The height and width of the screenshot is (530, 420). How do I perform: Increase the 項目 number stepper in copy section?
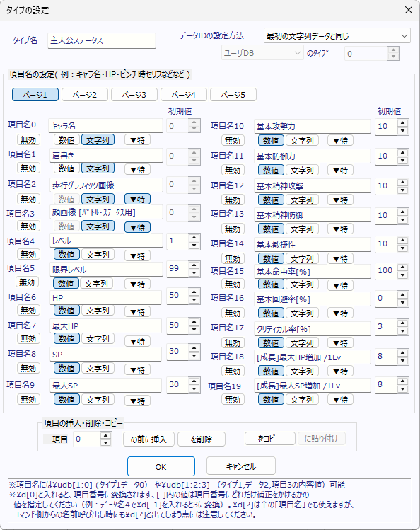coord(105,436)
